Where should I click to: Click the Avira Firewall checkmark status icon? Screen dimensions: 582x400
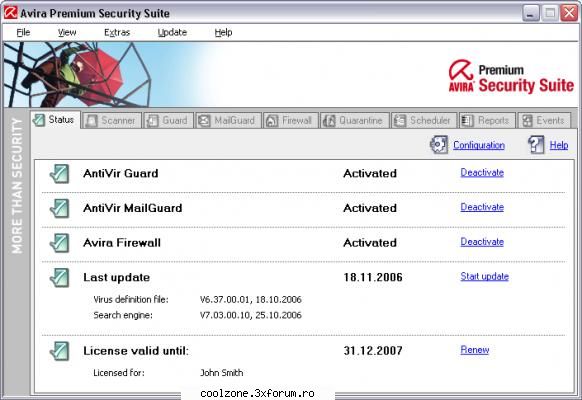59,243
